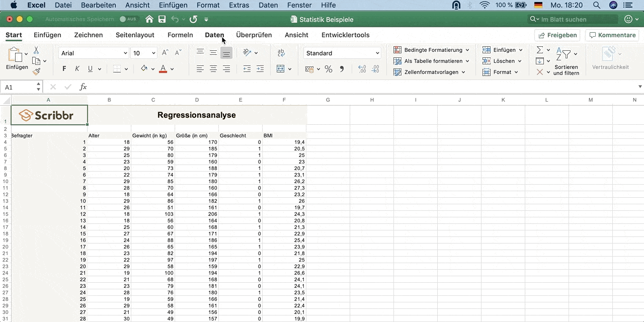The height and width of the screenshot is (322, 644).
Task: Switch to the Einfügen ribbon tab
Action: (47, 35)
